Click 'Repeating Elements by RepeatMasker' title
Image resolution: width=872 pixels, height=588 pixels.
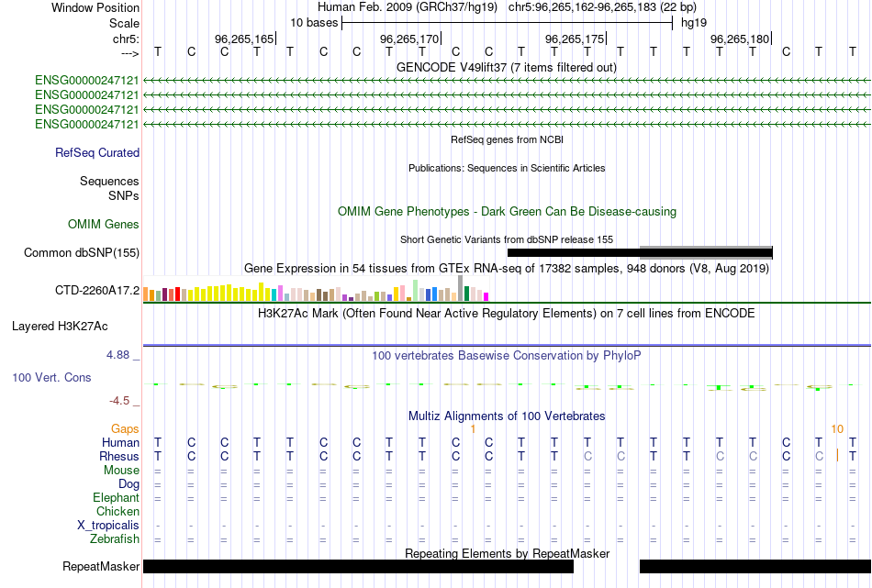[x=507, y=553]
